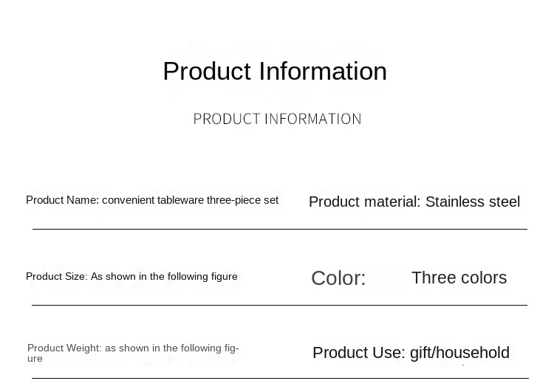Select the word "household"

[476, 353]
